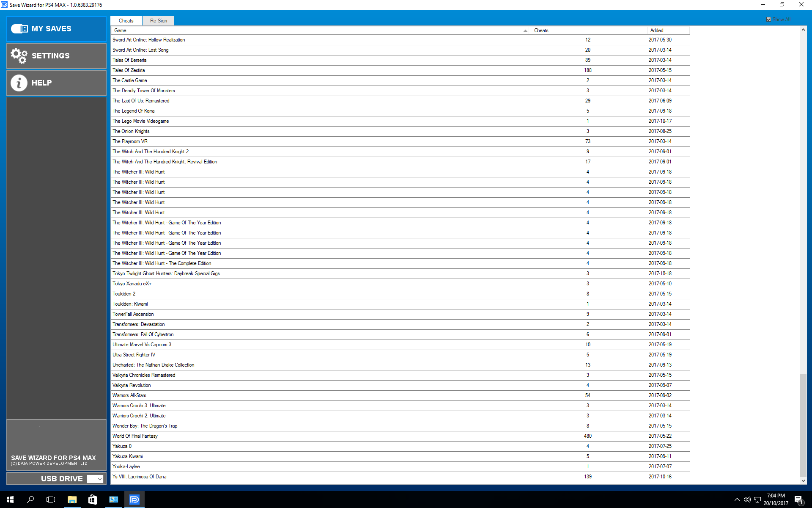812x508 pixels.
Task: Switch to the Re-Sign tab
Action: [159, 21]
